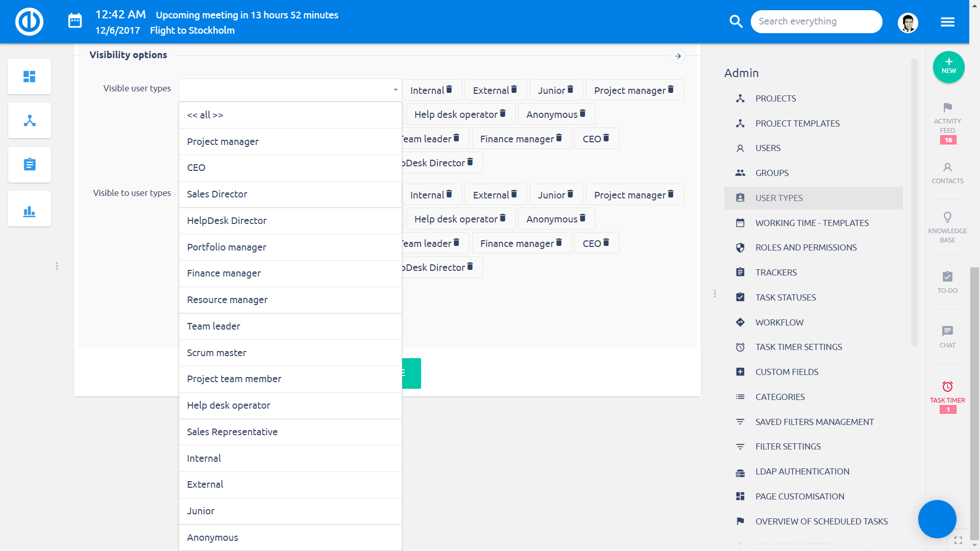Choose Sales Representative from dropdown list
The image size is (980, 551).
(290, 432)
